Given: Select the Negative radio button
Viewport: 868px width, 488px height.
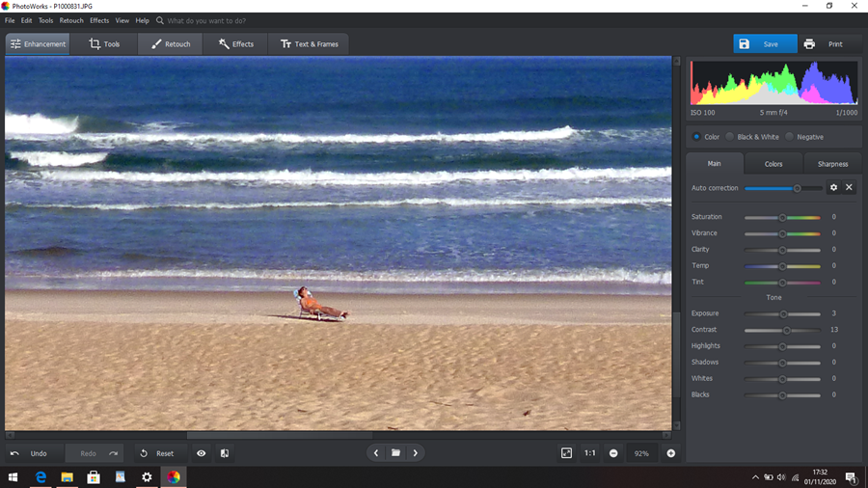Looking at the screenshot, I should point(789,137).
